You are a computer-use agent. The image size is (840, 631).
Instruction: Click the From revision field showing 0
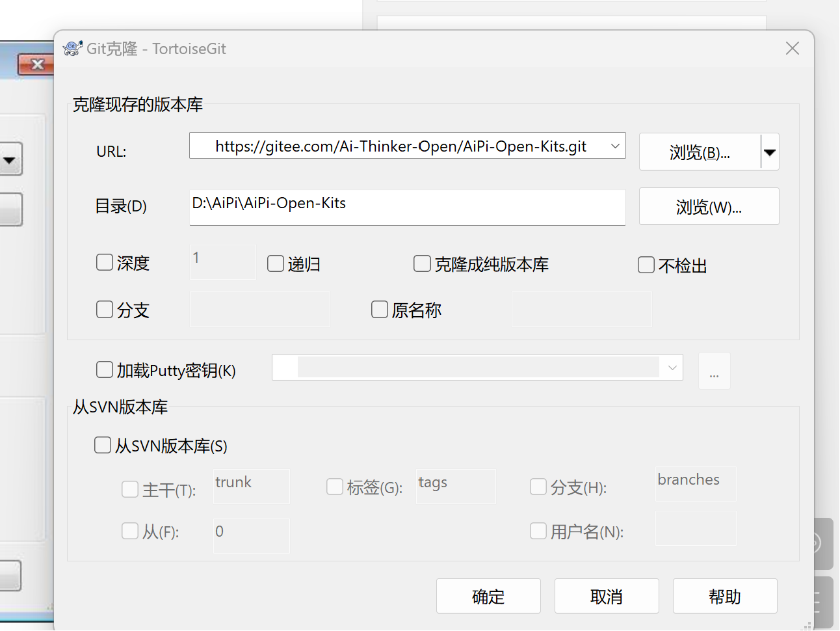[x=252, y=536]
